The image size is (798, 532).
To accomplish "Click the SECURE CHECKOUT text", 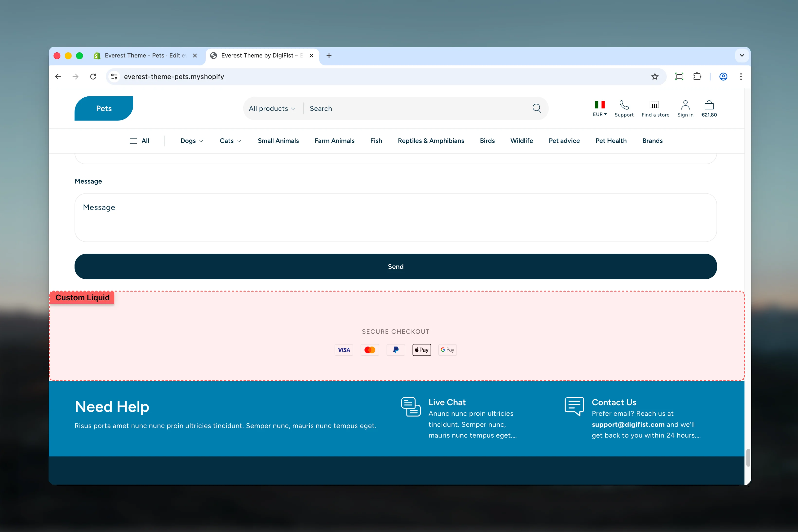I will tap(396, 331).
